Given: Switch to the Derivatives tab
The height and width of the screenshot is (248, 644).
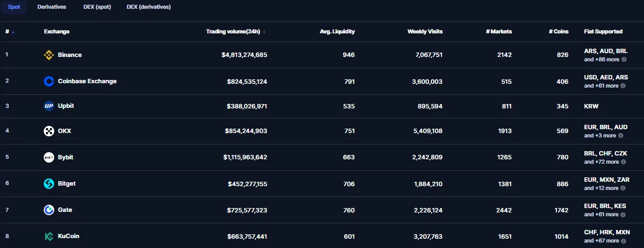Looking at the screenshot, I should pos(52,7).
